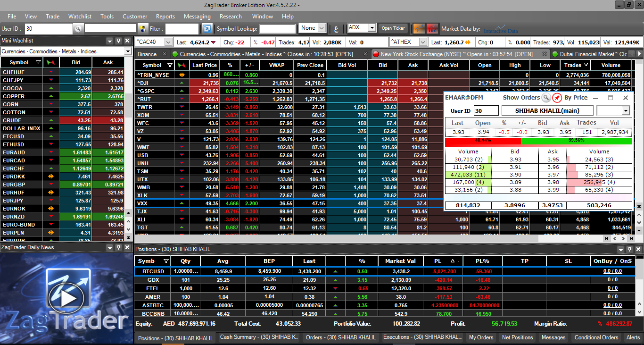Image resolution: width=644 pixels, height=345 pixels.
Task: Open Daily News panel options dropdown arrow
Action: tap(109, 247)
